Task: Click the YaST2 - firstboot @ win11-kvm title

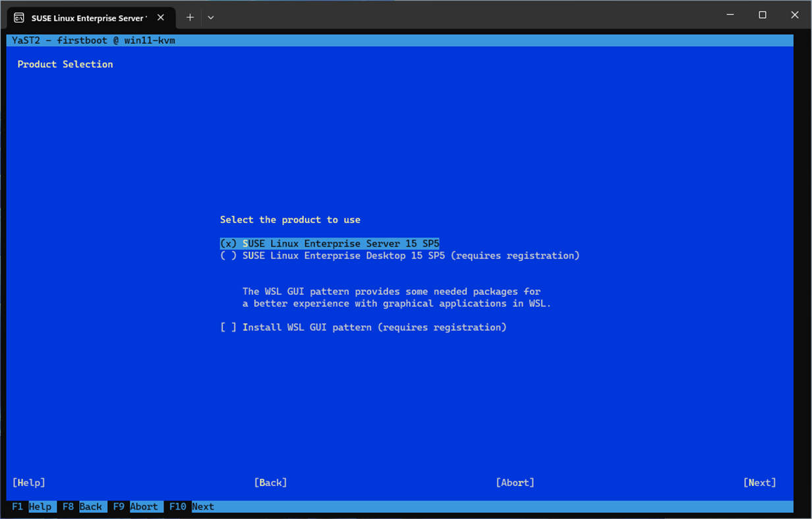Action: 94,40
